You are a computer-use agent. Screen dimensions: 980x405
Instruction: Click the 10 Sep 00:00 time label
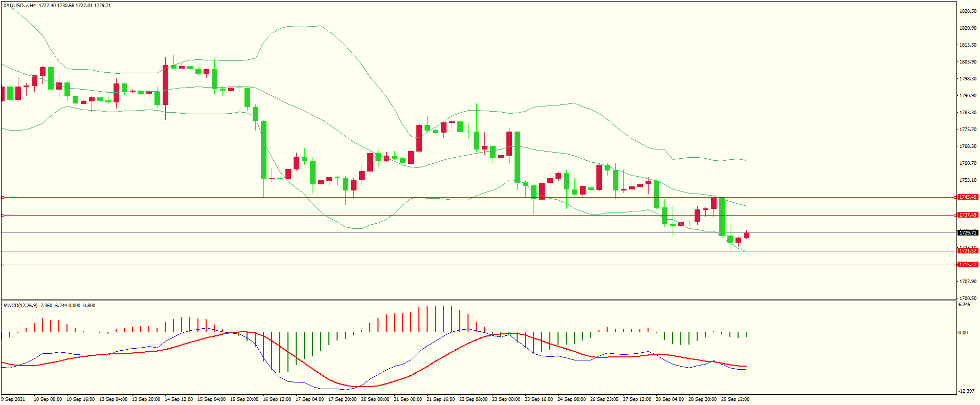coord(48,399)
